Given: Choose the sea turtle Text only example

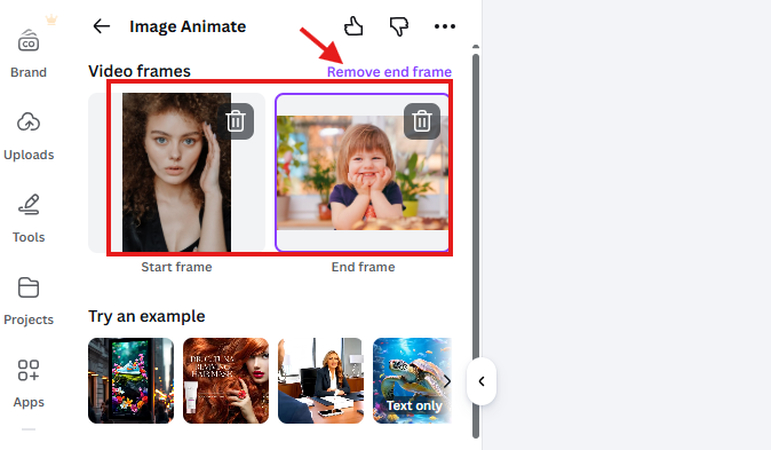Looking at the screenshot, I should pyautogui.click(x=412, y=381).
